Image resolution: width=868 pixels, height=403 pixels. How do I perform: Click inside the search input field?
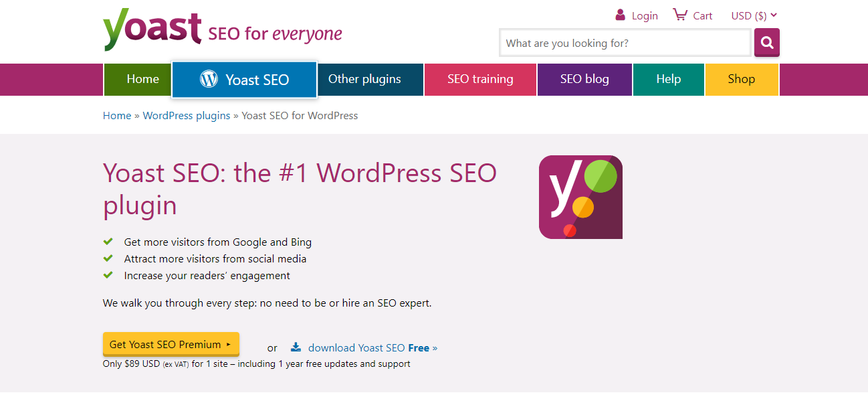(x=622, y=42)
